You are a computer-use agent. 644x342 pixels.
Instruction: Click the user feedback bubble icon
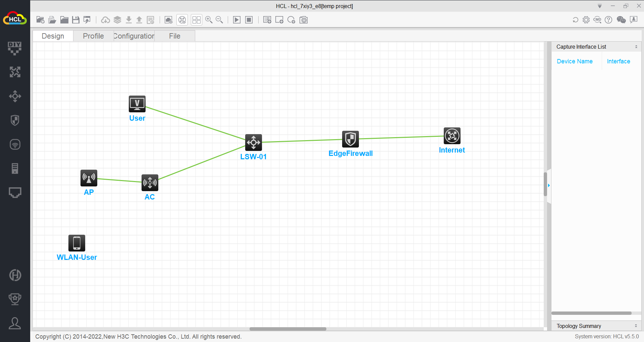(x=634, y=20)
